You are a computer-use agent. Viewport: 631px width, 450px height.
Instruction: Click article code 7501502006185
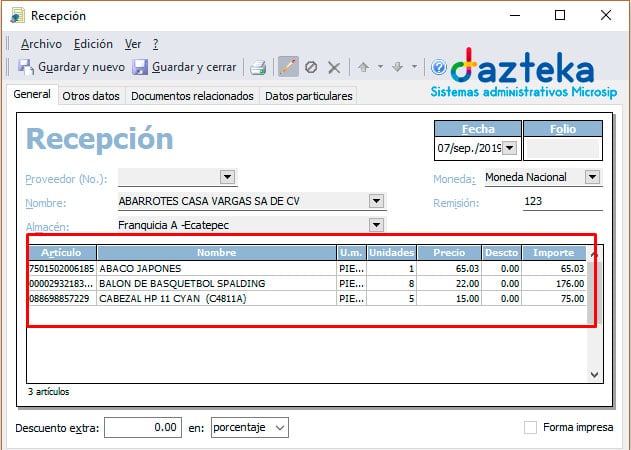pos(62,268)
